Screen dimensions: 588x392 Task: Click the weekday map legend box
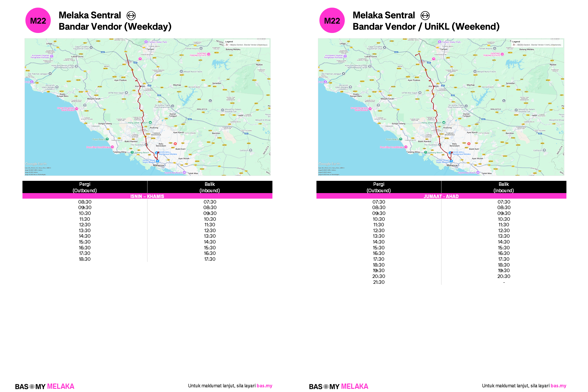247,43
